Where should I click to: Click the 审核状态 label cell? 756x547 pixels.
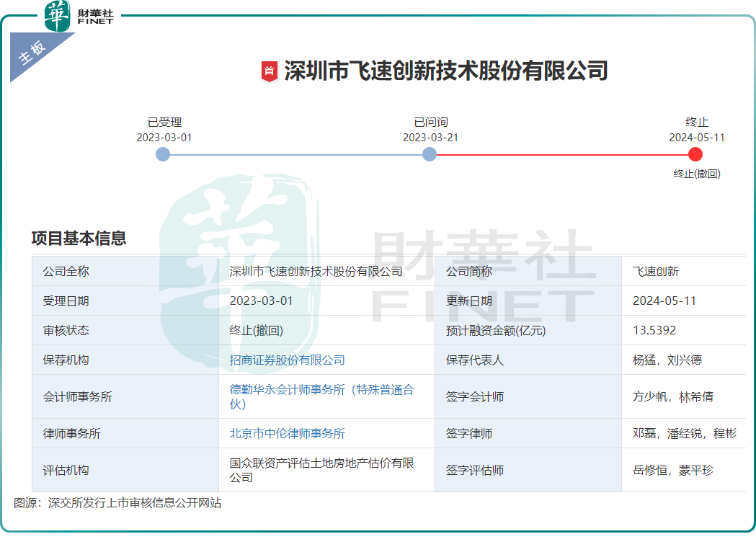(x=125, y=330)
